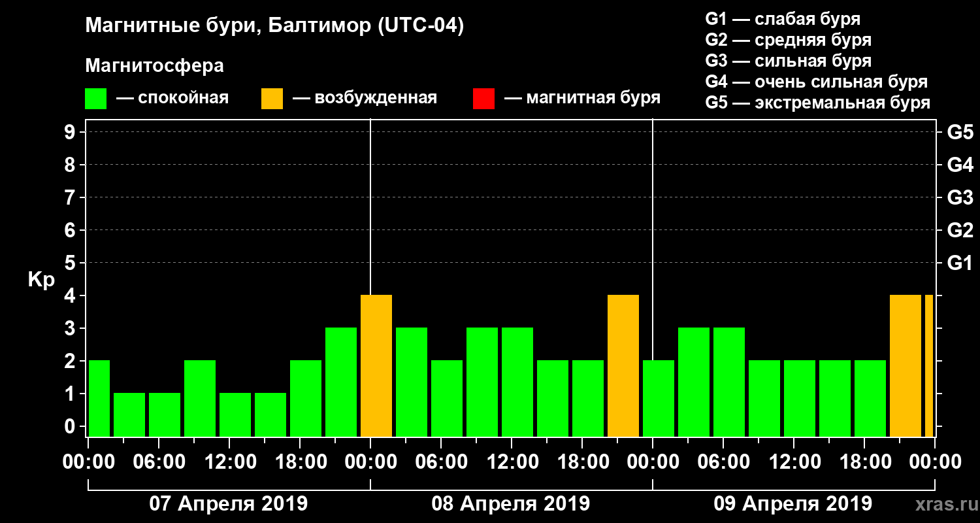Click green Kp 2 bar at 18:00 on 07 Апреля

(x=306, y=398)
